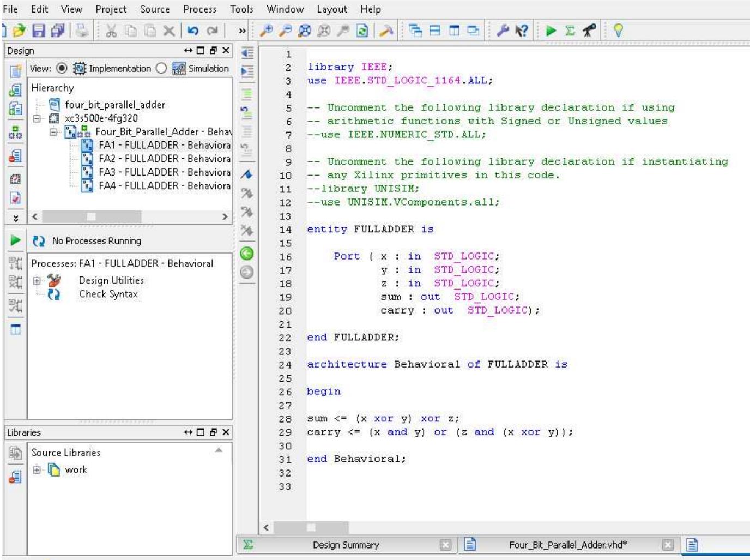This screenshot has width=756, height=560.
Task: Click the indent lines editor sidebar icon
Action: coord(247,71)
